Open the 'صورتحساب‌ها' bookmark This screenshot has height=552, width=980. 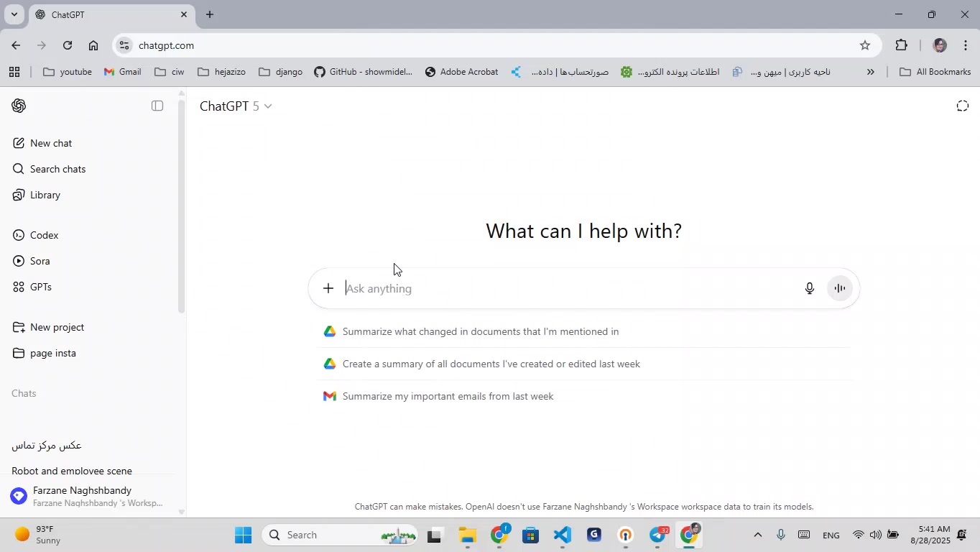pyautogui.click(x=560, y=72)
